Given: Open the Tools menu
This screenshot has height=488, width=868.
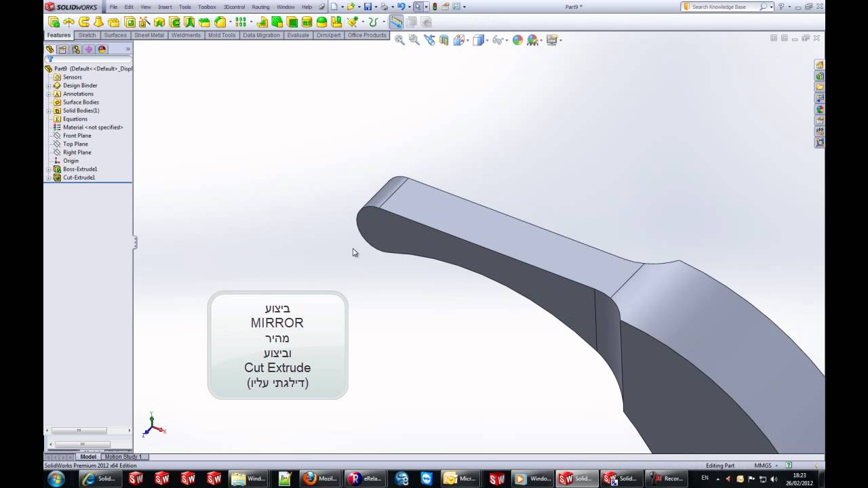Looking at the screenshot, I should coord(185,7).
